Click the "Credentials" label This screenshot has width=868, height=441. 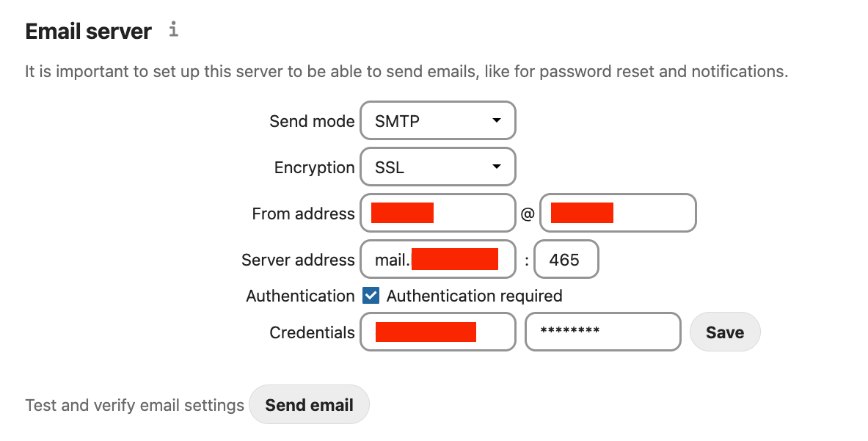(x=312, y=332)
